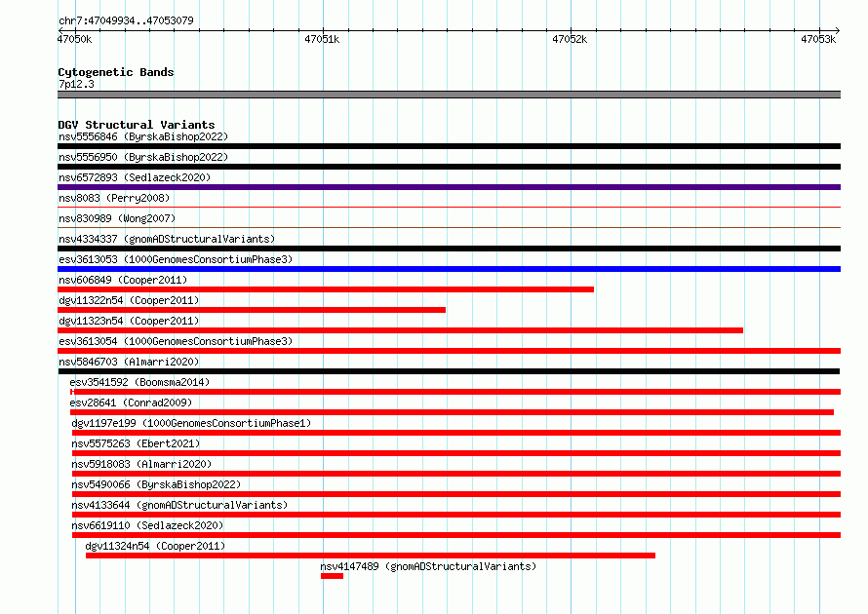Click the red esv28641 variant bar

(452, 412)
